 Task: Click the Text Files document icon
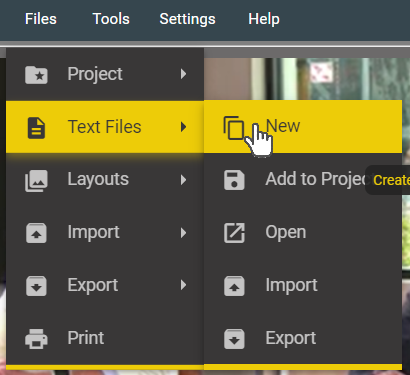click(x=36, y=127)
